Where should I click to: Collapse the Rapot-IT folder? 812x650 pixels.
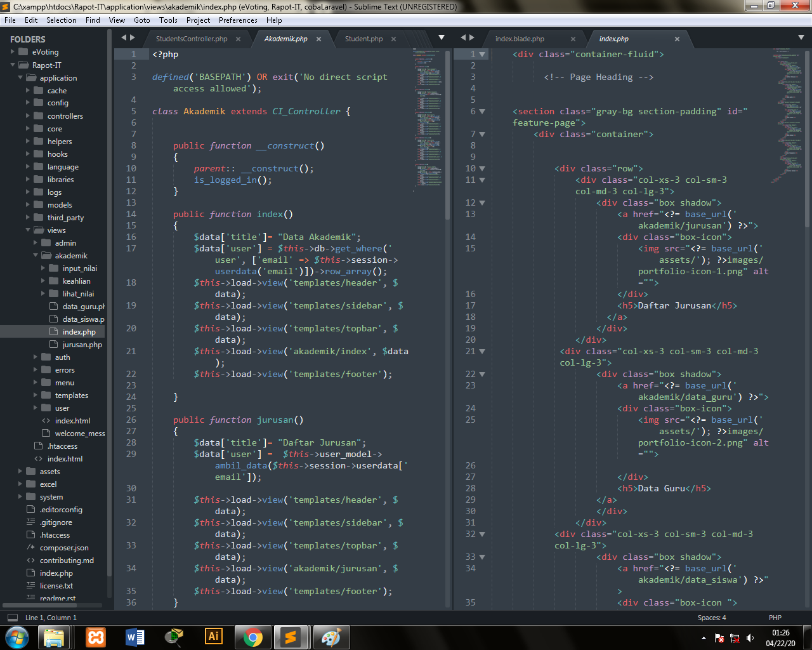tap(13, 65)
